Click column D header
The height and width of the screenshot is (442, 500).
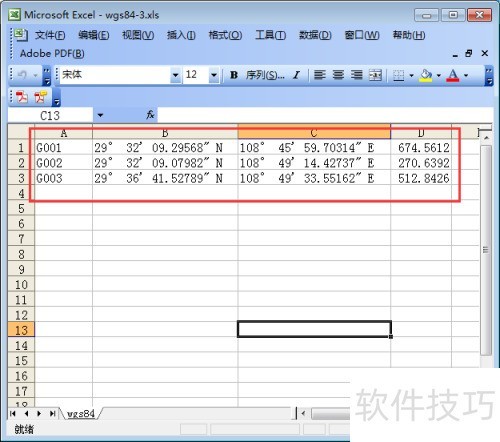coord(421,133)
